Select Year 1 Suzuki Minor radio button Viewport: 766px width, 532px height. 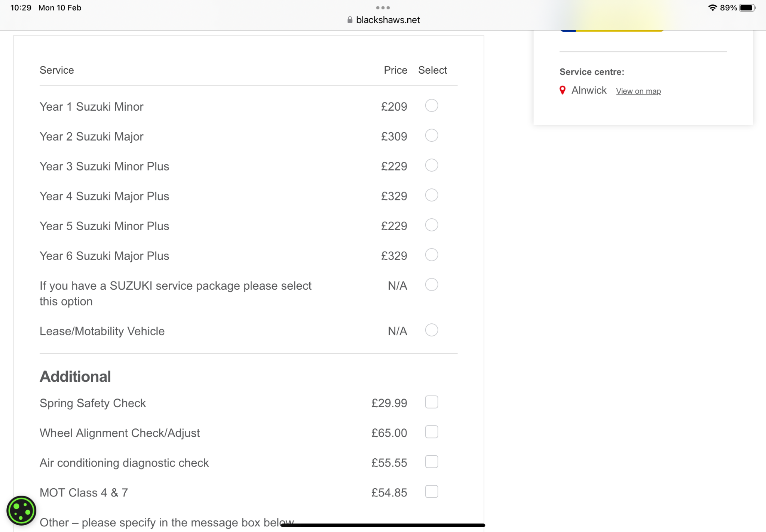point(431,106)
